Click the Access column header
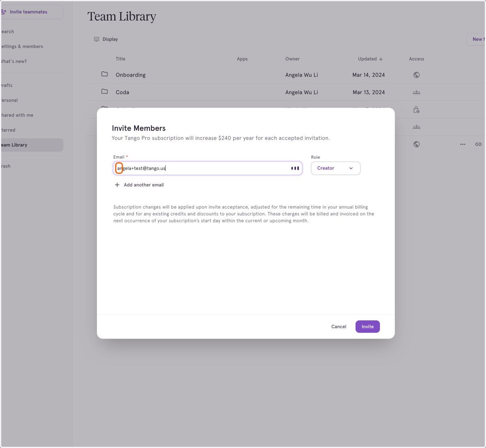This screenshot has width=486, height=448. 416,59
